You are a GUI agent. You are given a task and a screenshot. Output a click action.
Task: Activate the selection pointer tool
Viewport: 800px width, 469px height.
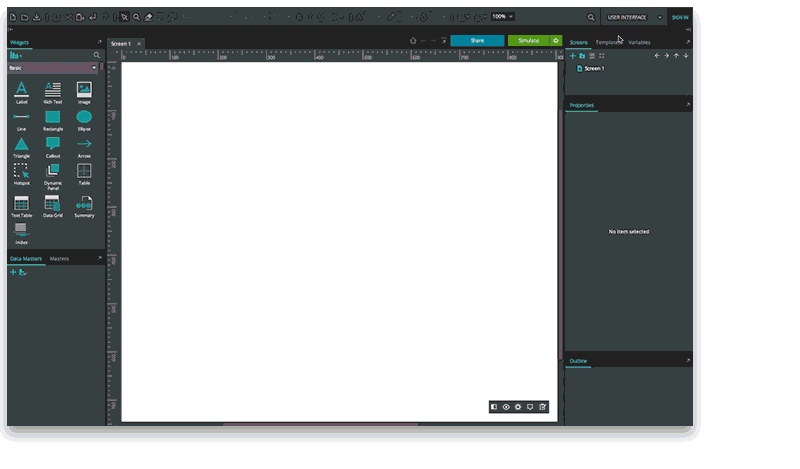coord(124,17)
